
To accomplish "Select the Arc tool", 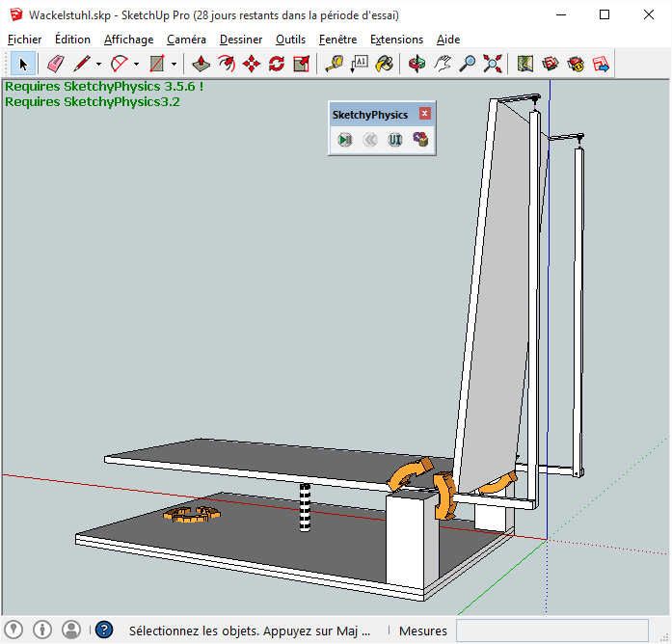I will (x=120, y=64).
